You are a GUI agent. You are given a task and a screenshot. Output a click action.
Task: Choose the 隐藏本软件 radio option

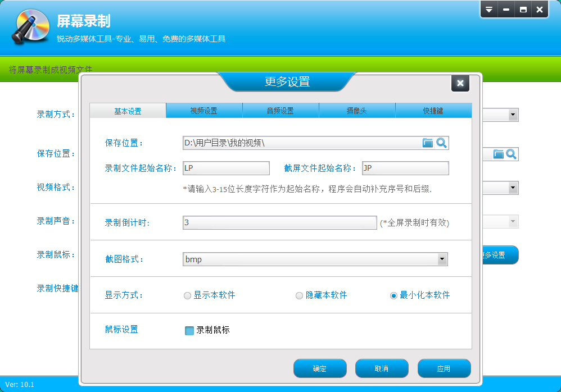pos(300,295)
